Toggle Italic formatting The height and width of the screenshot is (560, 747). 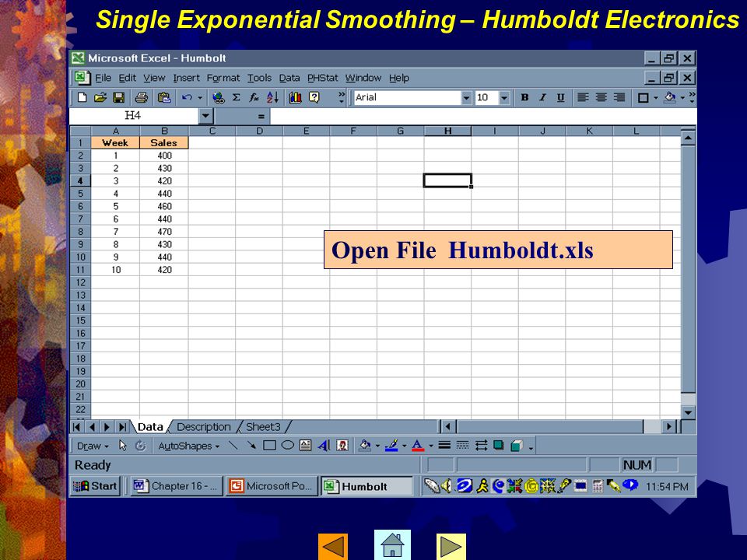(542, 98)
